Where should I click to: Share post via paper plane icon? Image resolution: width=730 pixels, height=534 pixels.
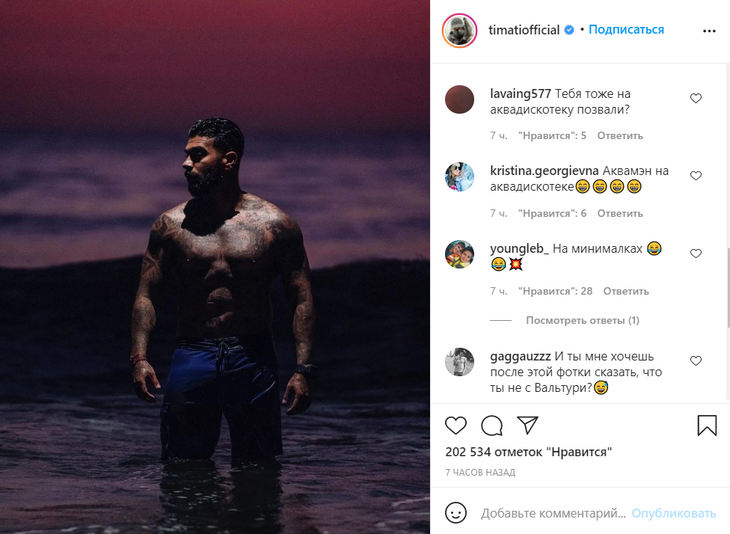[x=527, y=425]
